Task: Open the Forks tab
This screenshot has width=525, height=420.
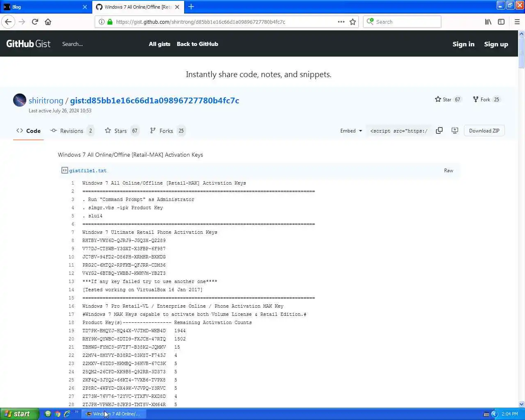Action: point(167,131)
